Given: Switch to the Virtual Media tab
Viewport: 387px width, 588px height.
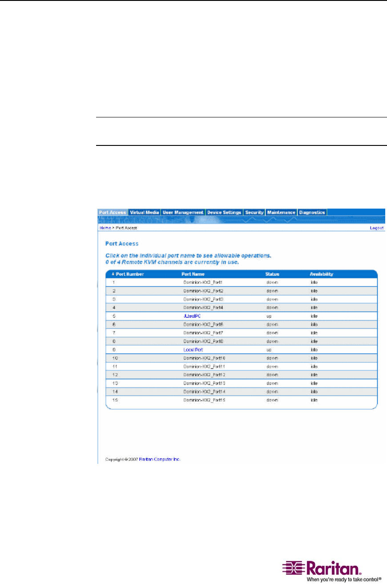Looking at the screenshot, I should tap(145, 213).
